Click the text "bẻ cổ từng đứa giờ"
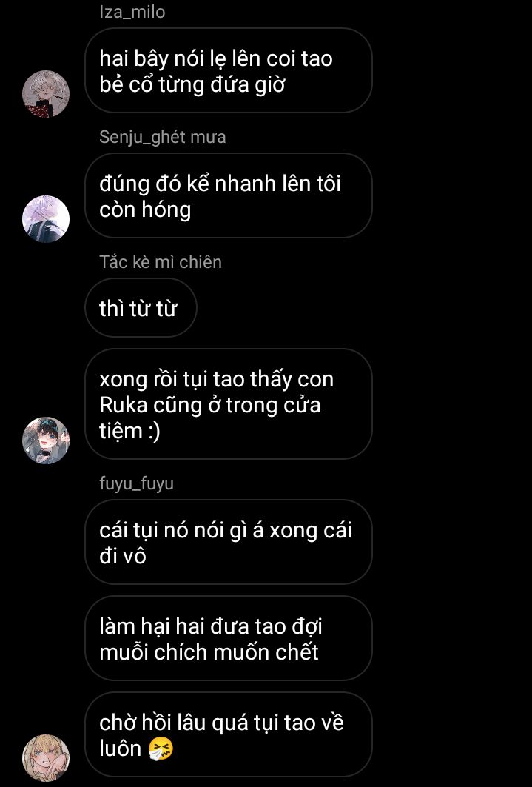 [x=192, y=85]
